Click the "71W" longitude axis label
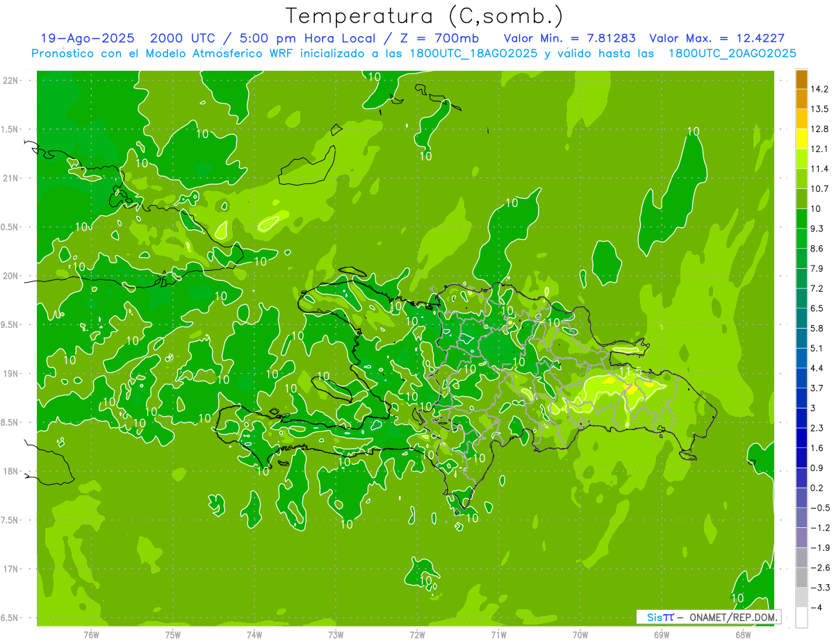834x644 pixels. 498,634
